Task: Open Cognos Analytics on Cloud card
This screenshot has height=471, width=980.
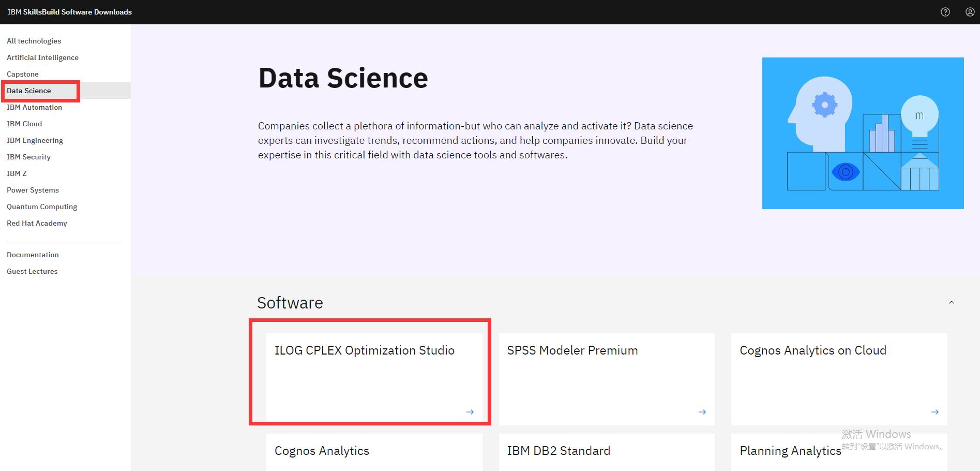Action: click(x=839, y=379)
